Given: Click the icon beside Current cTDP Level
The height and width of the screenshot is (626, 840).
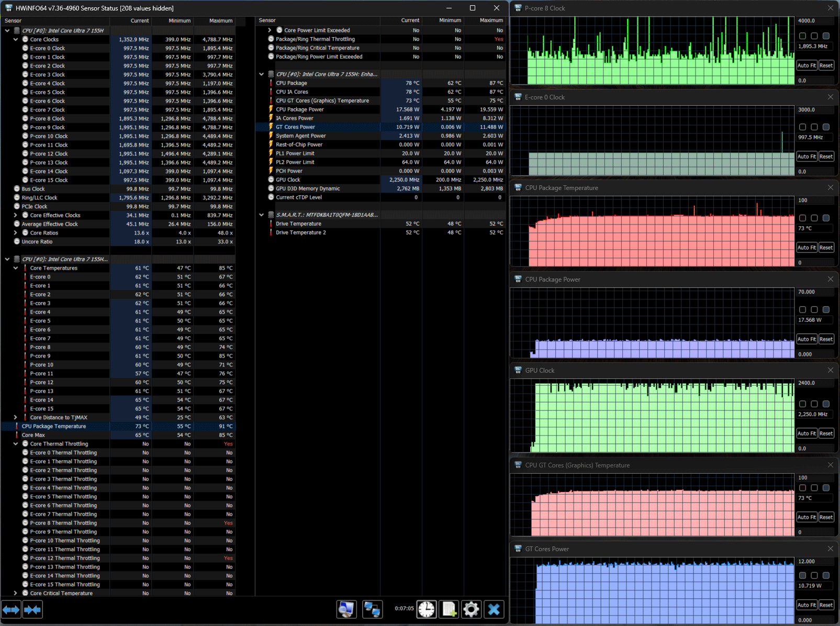Looking at the screenshot, I should click(x=271, y=197).
